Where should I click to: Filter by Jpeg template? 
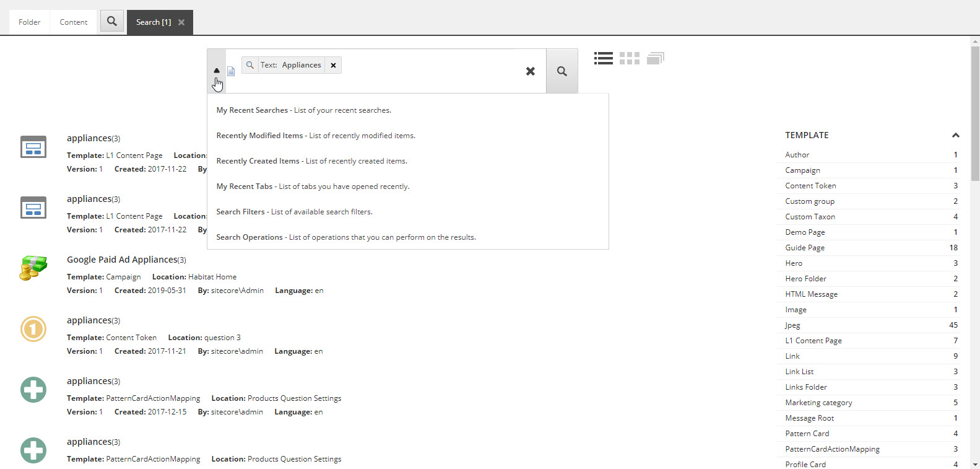869,325
